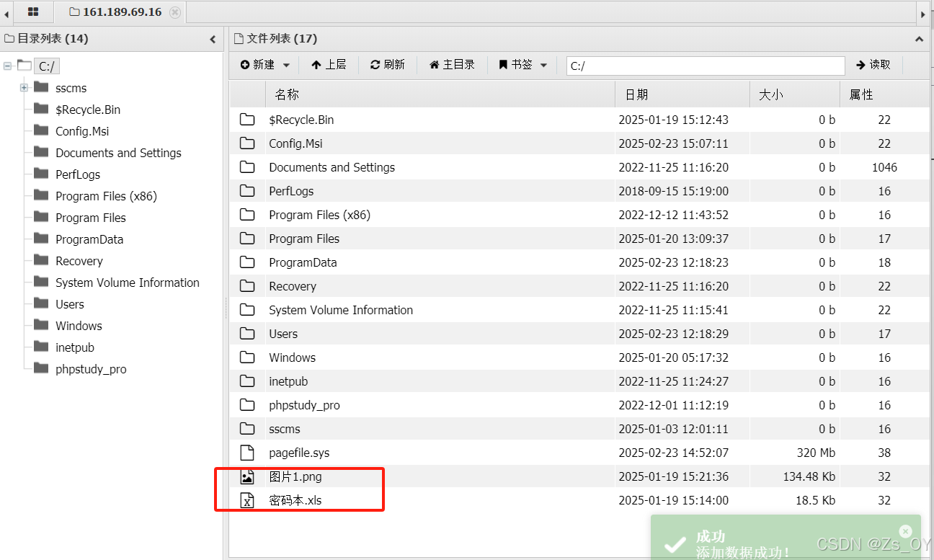Viewport: 934px width, 560px height.
Task: Select phpstudy_pro in the directory tree
Action: coord(91,369)
